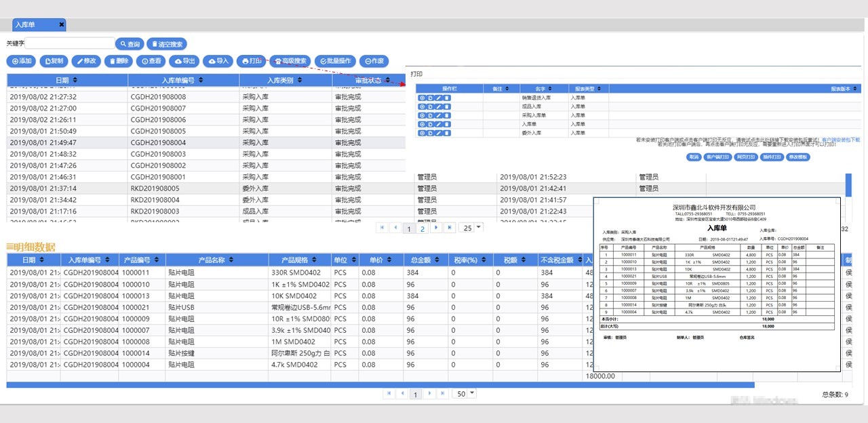Click trash icon in 委外入库 template row
Screen dimensions: 868x423
click(x=447, y=133)
